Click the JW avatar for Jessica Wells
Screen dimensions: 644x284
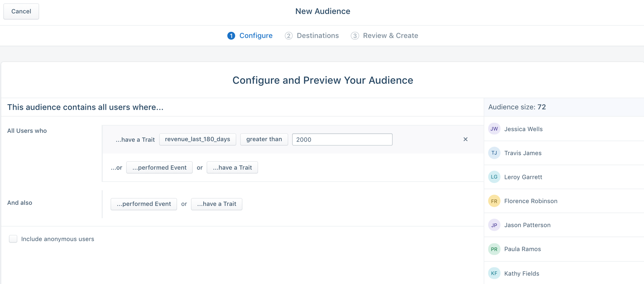pos(494,129)
